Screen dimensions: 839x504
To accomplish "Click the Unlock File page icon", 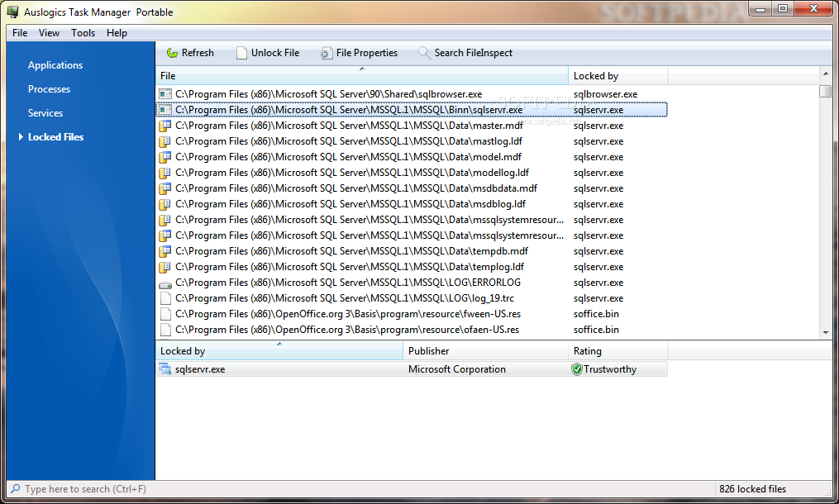I will pyautogui.click(x=242, y=53).
